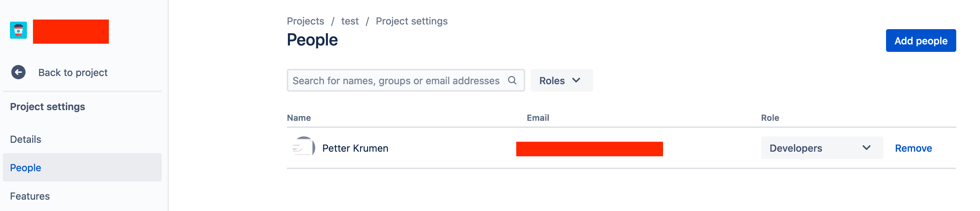This screenshot has height=211, width=980.
Task: Click the Add people button
Action: pos(920,41)
